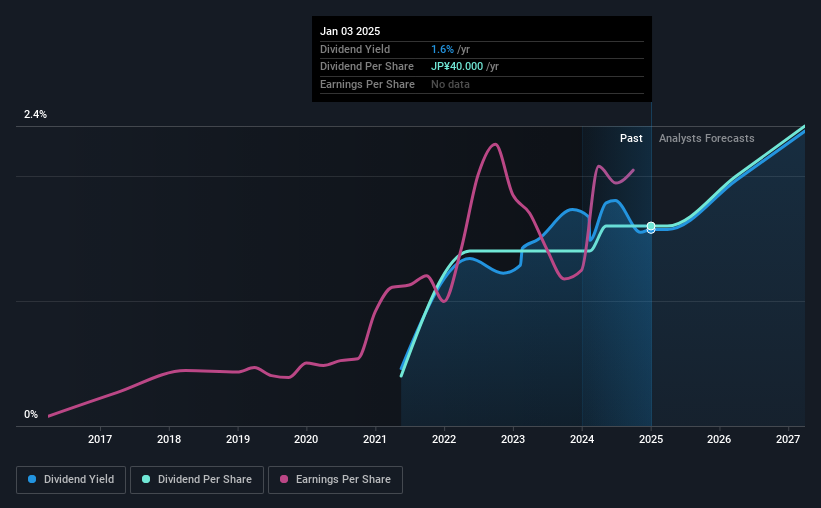821x508 pixels.
Task: Click the Jan 03 2025 tooltip date
Action: (350, 31)
